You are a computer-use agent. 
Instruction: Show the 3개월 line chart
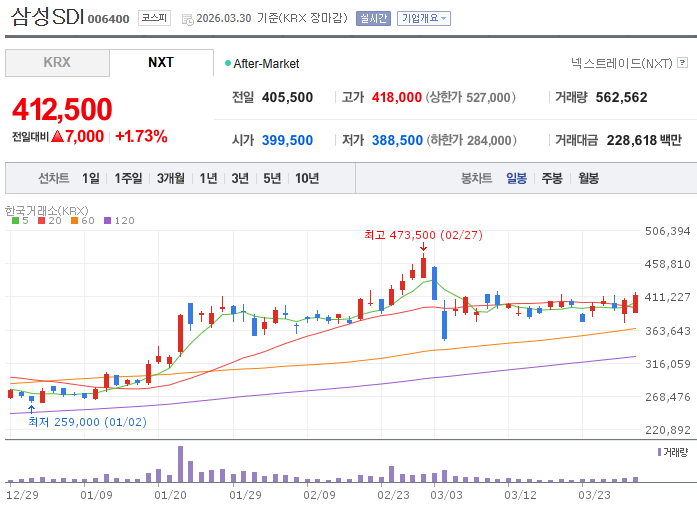171,178
